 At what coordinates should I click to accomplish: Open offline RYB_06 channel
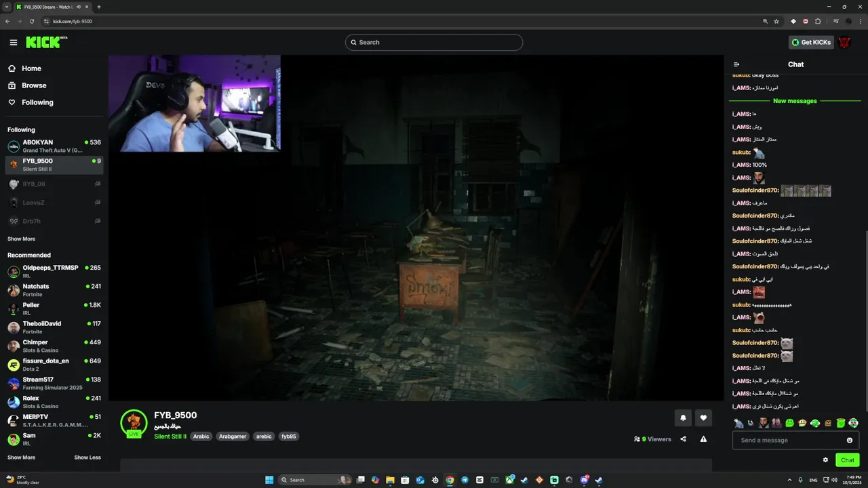[54, 184]
